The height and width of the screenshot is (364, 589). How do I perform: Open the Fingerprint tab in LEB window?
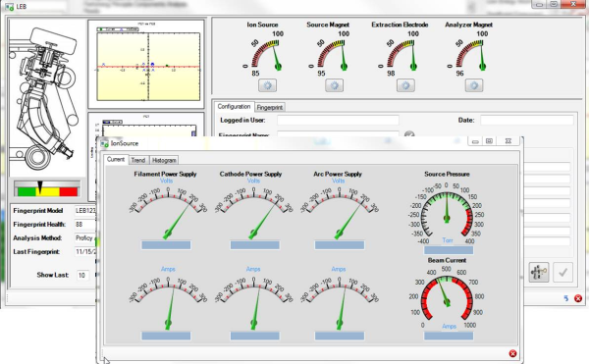pyautogui.click(x=269, y=107)
